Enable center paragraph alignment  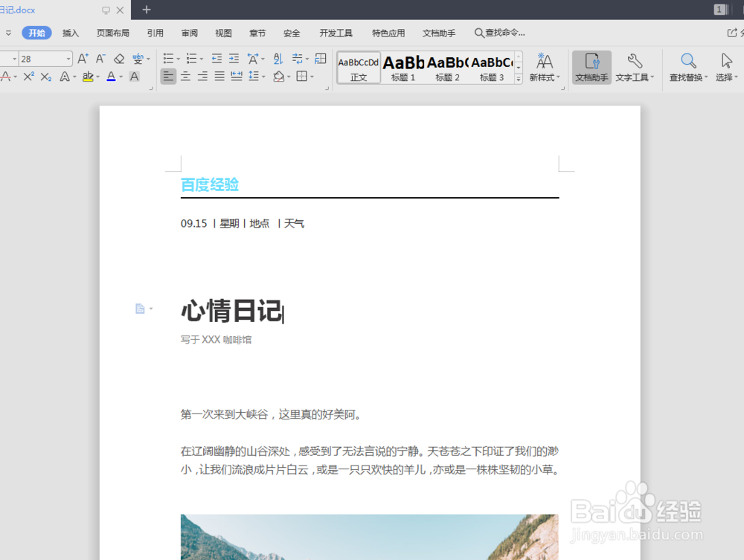click(185, 77)
